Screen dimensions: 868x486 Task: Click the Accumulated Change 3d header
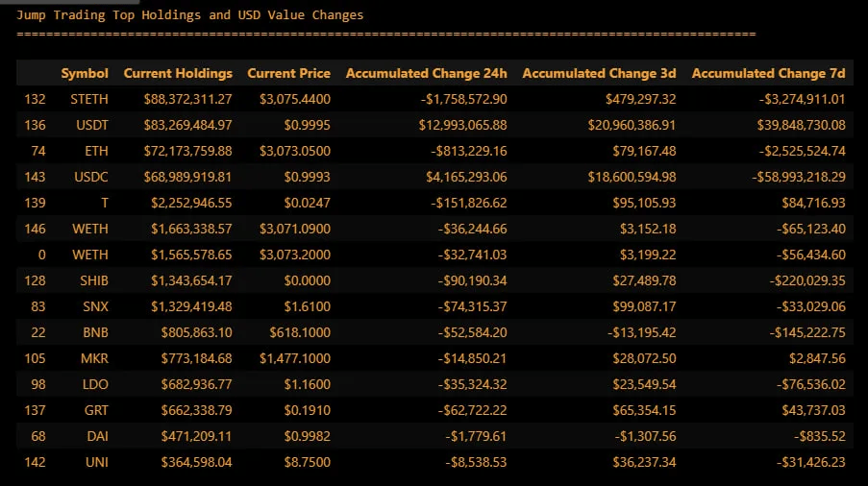tap(599, 73)
